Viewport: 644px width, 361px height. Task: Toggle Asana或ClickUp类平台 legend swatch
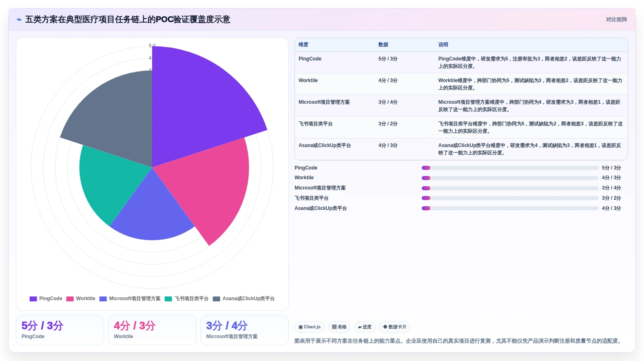coord(217,299)
